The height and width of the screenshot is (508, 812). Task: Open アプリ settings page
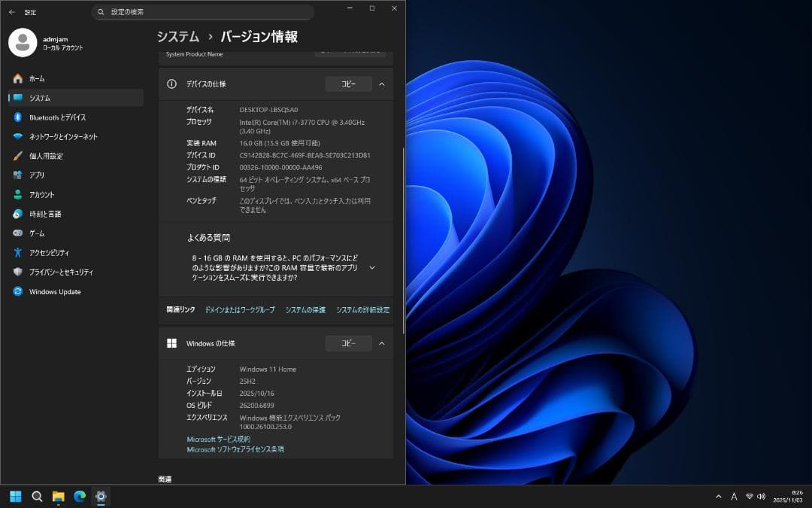point(56,175)
